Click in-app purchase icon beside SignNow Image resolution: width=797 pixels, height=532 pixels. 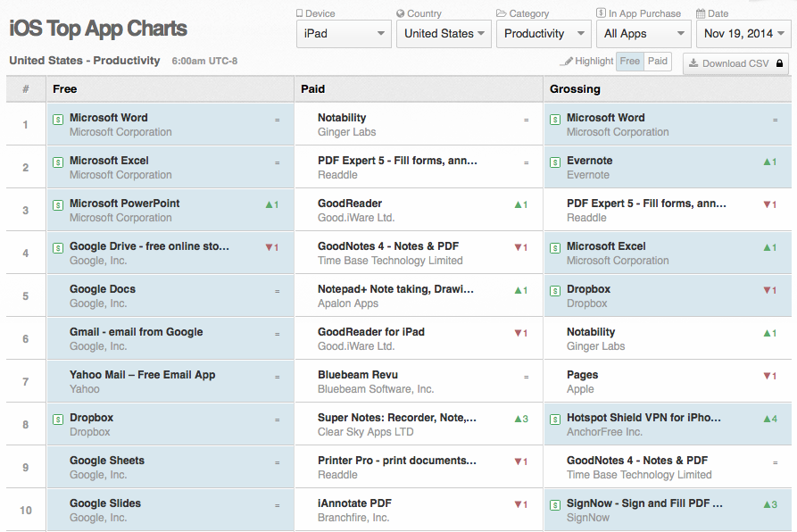[x=555, y=505]
